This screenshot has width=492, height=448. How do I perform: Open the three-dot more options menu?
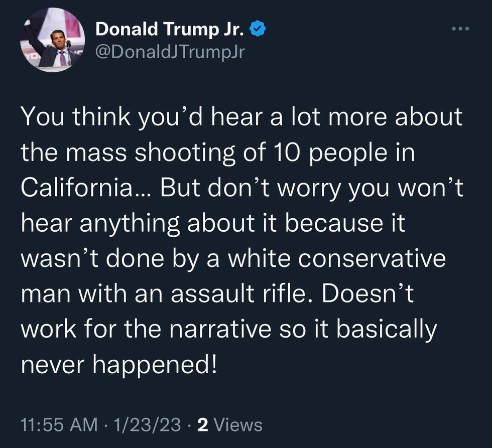pyautogui.click(x=460, y=29)
